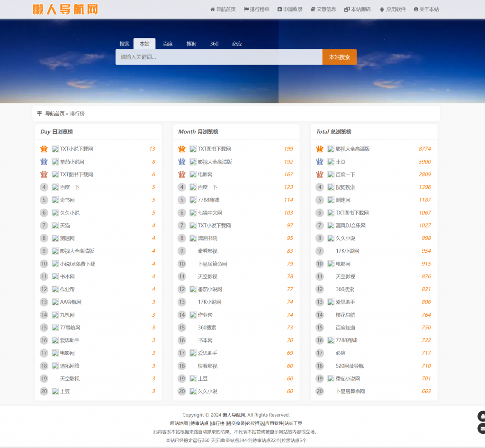Image resolution: width=485 pixels, height=448 pixels.
Task: Open 应用软件 in the top navigation
Action: pyautogui.click(x=393, y=9)
